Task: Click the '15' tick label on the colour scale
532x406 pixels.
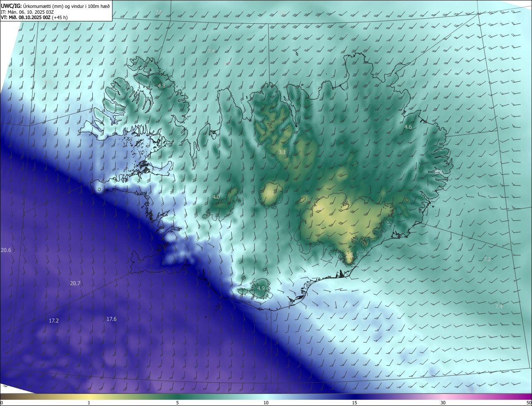Action: pos(355,403)
